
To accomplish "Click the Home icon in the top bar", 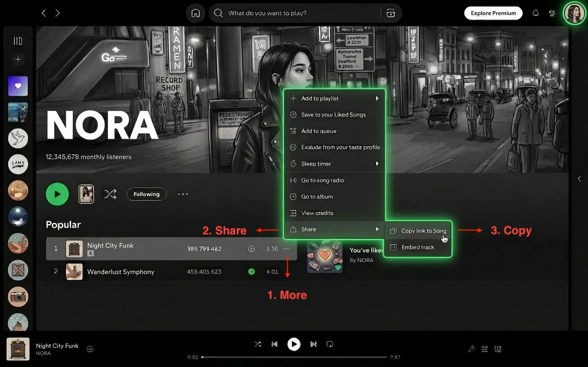I will coord(195,13).
